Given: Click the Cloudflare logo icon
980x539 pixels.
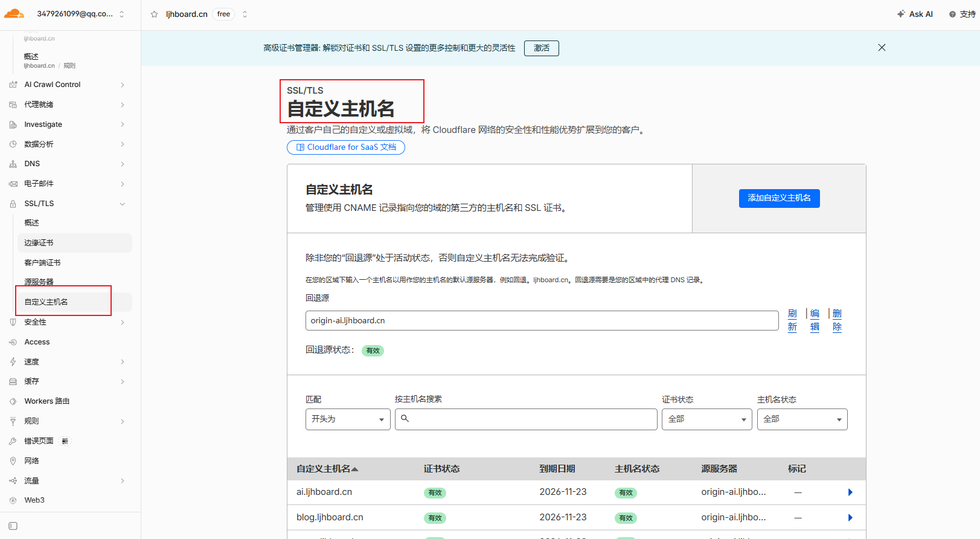Looking at the screenshot, I should click(14, 14).
